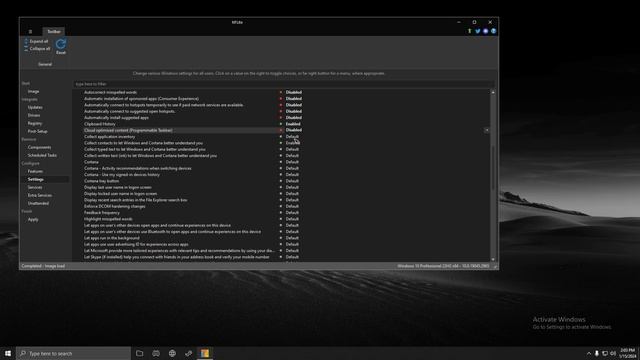Click the settings list scroll up arrow

pos(493,93)
